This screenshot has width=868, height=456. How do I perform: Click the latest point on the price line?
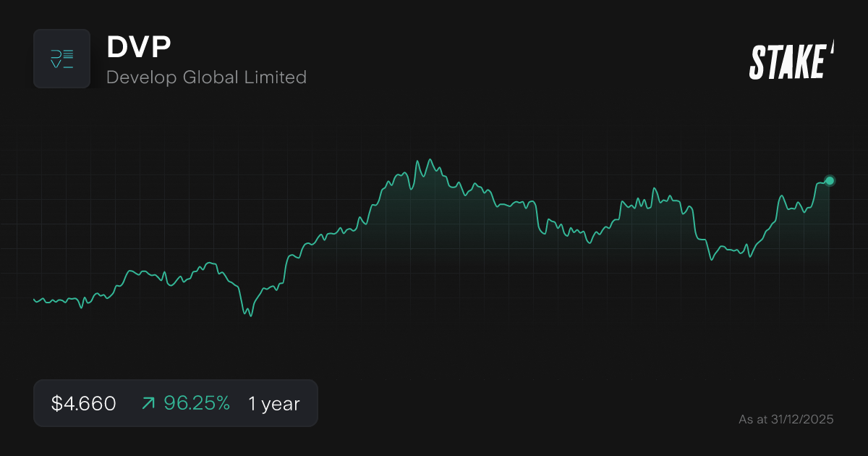click(x=829, y=180)
